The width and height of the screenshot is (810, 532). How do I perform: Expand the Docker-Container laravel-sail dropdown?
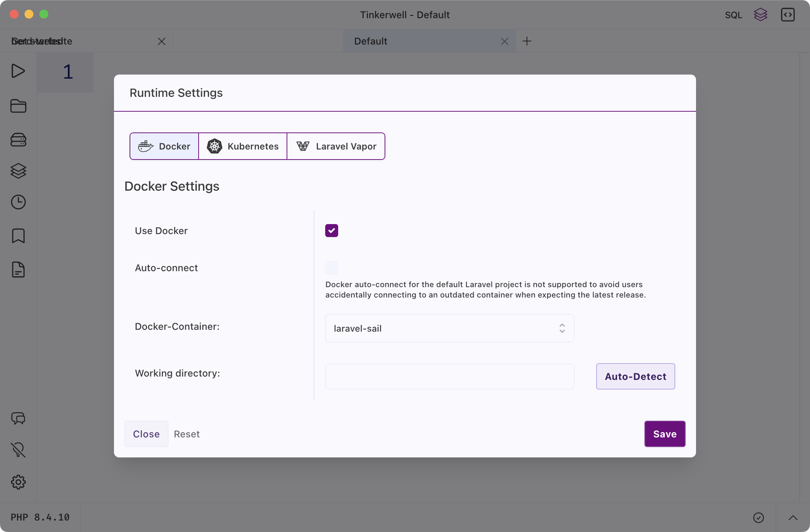(x=450, y=328)
